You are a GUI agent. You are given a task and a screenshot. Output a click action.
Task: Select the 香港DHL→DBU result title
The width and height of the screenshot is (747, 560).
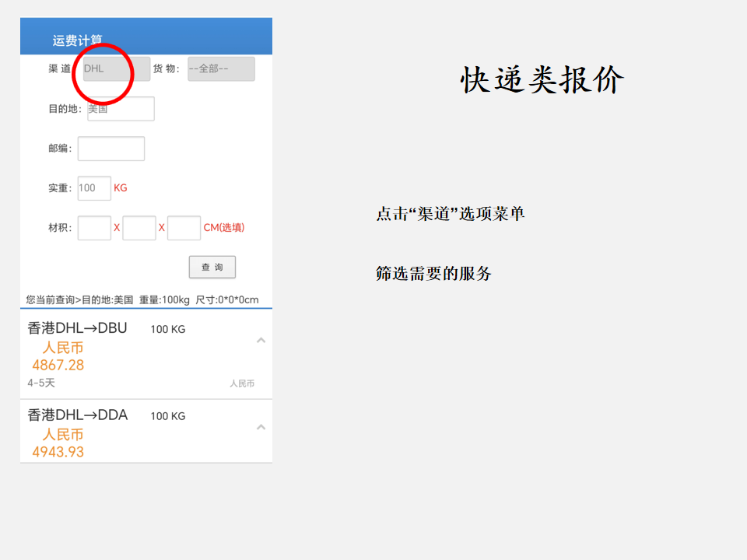tap(77, 328)
